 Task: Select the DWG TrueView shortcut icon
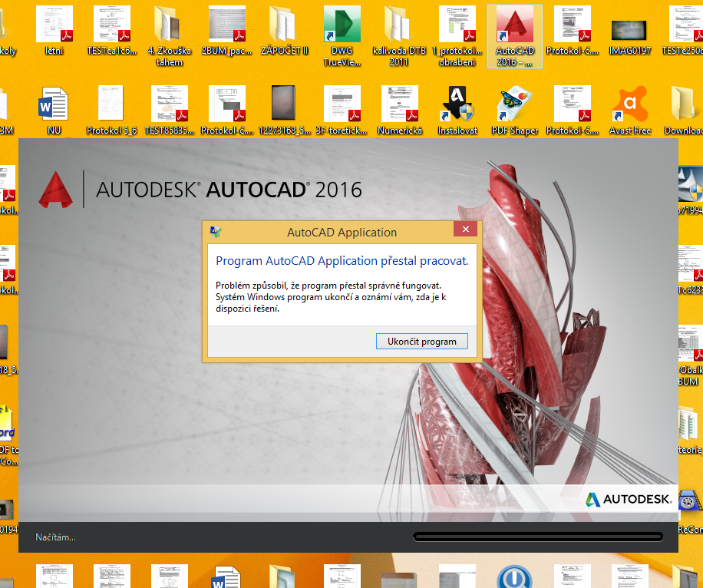[x=342, y=28]
